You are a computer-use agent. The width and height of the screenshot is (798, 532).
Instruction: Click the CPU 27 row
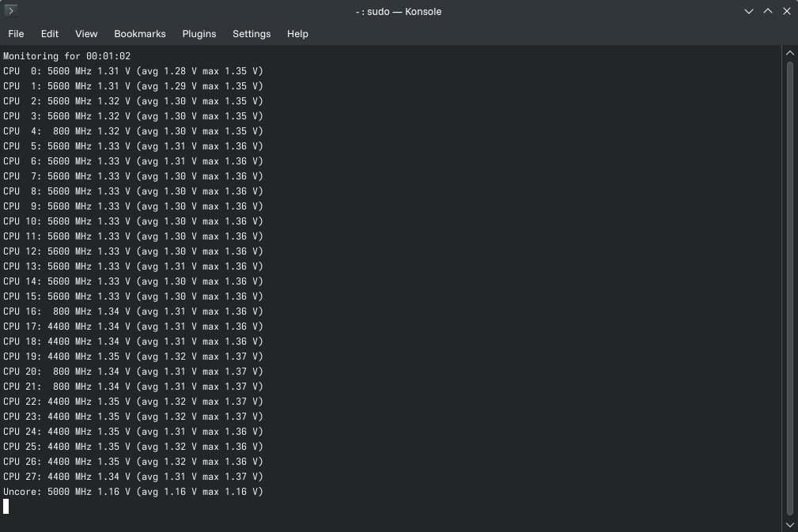(x=133, y=477)
